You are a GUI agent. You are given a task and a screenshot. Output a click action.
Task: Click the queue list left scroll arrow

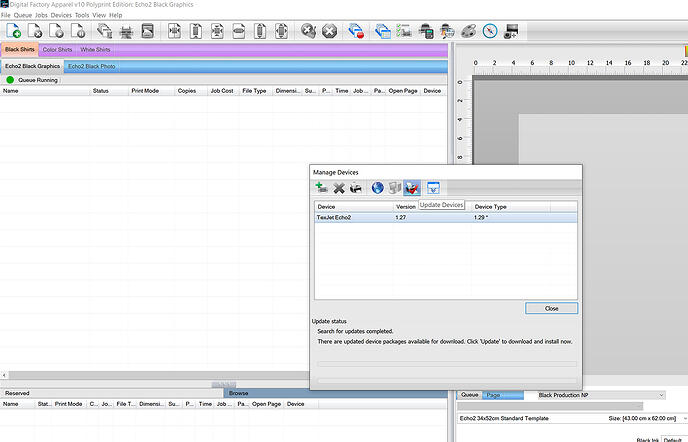point(4,375)
